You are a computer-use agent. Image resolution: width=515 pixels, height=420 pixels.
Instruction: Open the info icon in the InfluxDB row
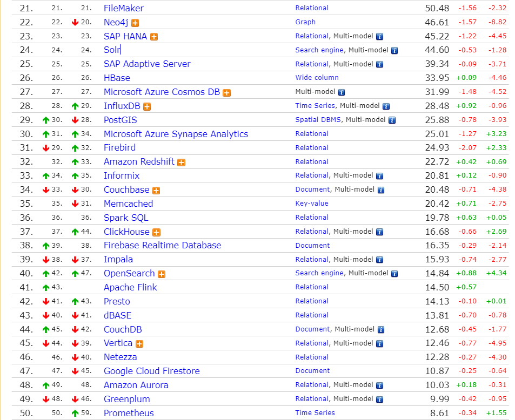point(386,106)
